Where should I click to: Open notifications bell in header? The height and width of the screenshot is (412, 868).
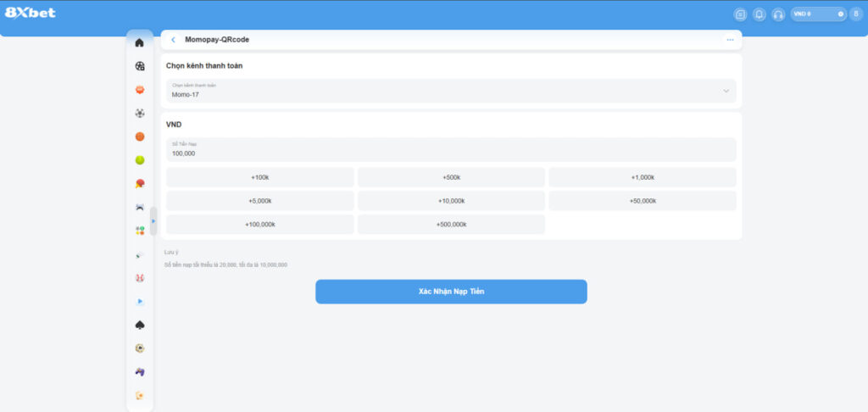click(759, 14)
